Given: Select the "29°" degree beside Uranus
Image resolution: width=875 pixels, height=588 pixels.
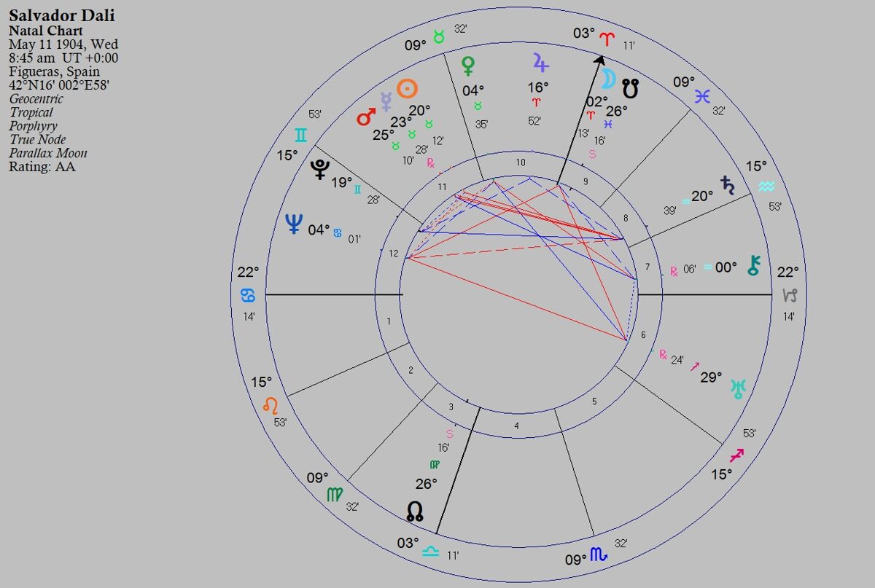Looking at the screenshot, I should click(711, 377).
